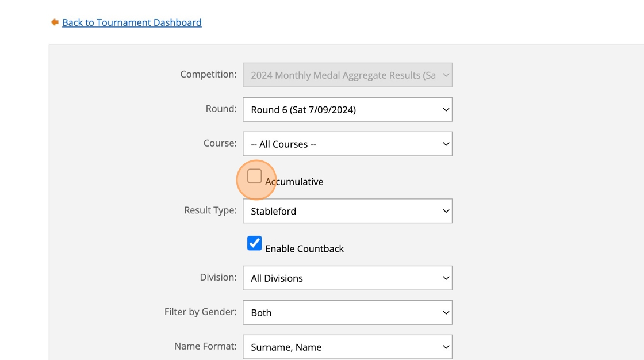Click the Filter by Gender label

click(x=201, y=312)
